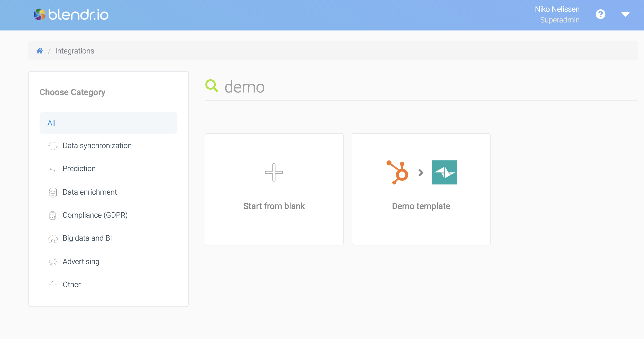Click the Advertising category
The width and height of the screenshot is (644, 339).
[81, 261]
